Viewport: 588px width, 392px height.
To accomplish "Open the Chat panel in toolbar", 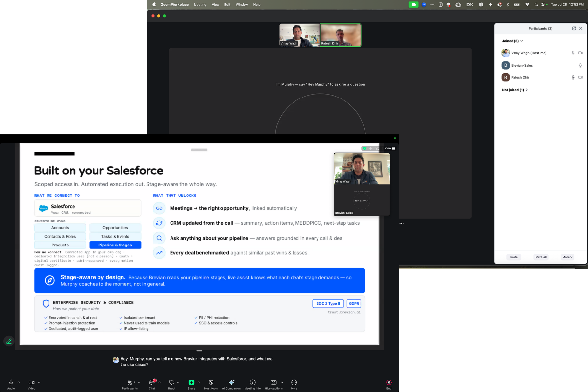I will (x=152, y=384).
